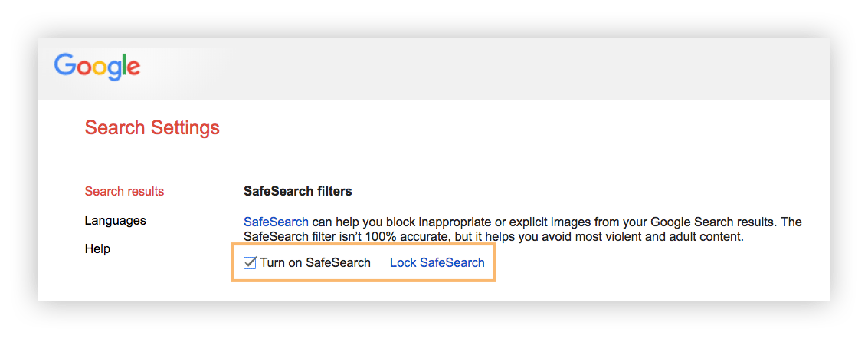Click the Lock SafeSearch link
The width and height of the screenshot is (868, 339).
coord(437,262)
